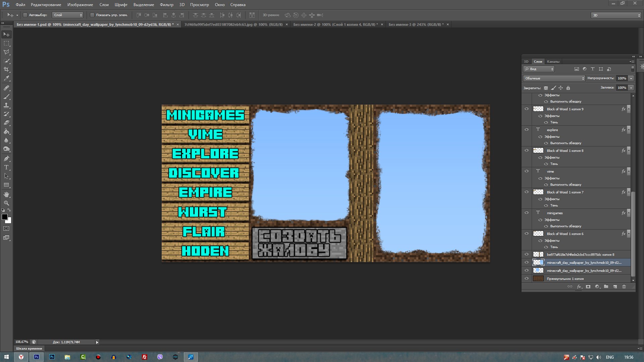
Task: Enable Показать упр. элем. checkbox
Action: point(92,15)
